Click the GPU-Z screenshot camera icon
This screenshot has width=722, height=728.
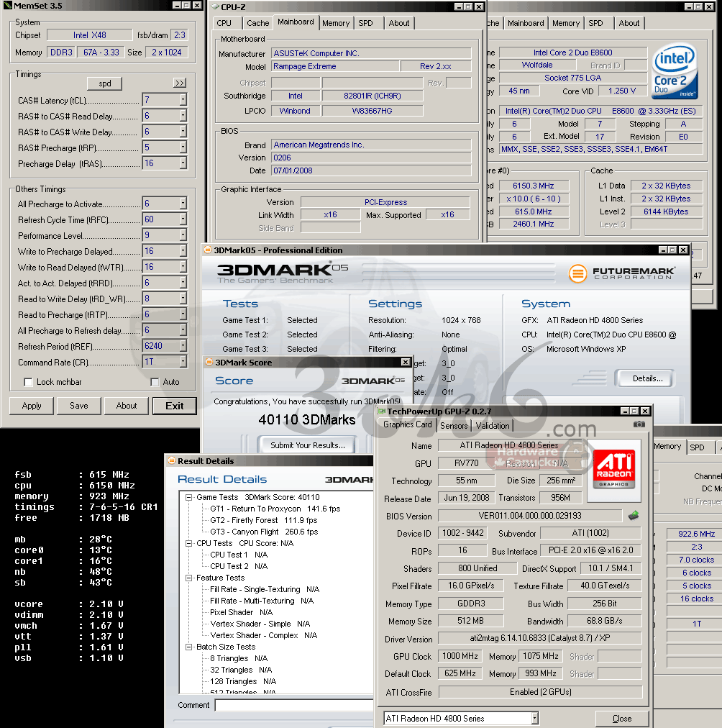pyautogui.click(x=639, y=424)
